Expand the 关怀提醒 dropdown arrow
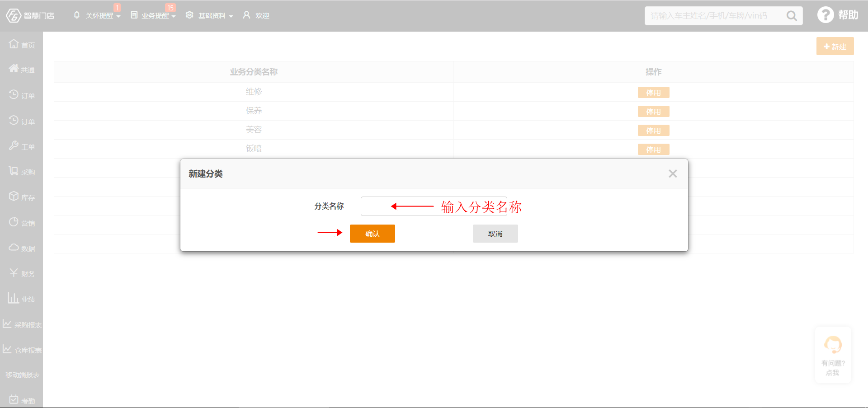Screen dimensions: 868x408 (118, 16)
